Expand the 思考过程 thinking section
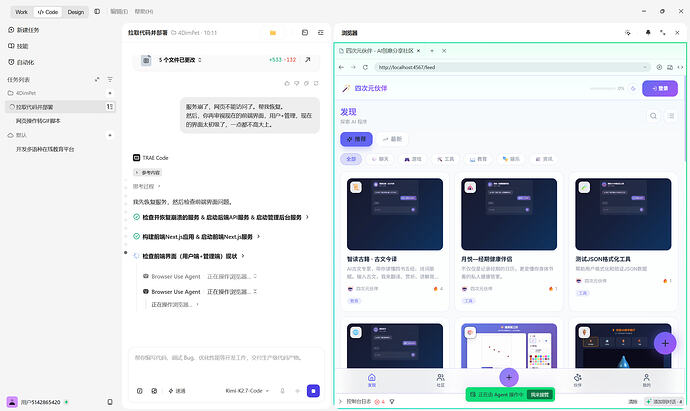The height and width of the screenshot is (411, 690). coord(147,186)
